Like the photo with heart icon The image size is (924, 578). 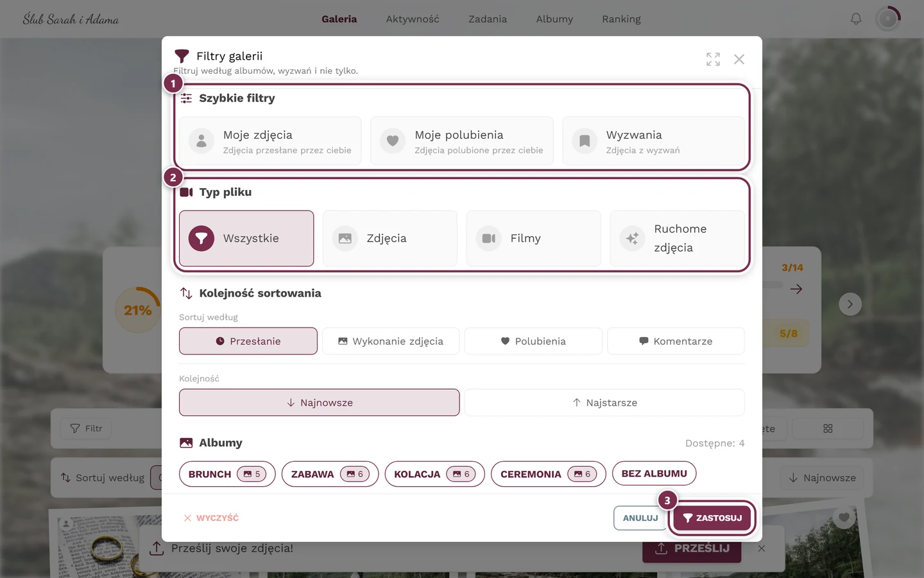(844, 517)
